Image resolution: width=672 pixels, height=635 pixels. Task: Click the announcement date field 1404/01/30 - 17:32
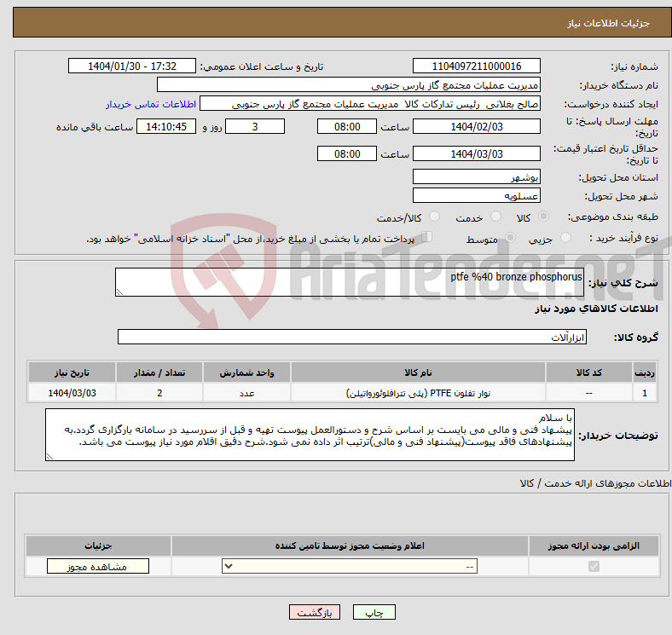point(132,66)
